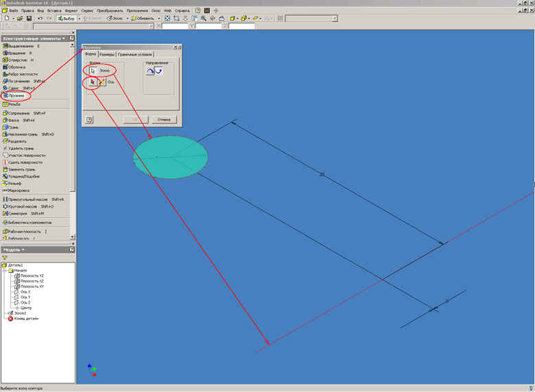Image resolution: width=535 pixels, height=392 pixels.
Task: Switch to the Размеры tab
Action: click(107, 55)
